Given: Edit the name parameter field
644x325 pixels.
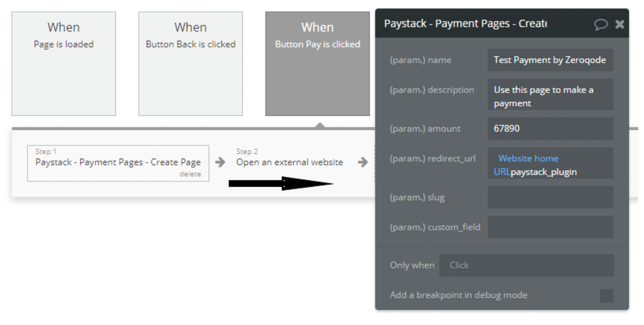Looking at the screenshot, I should [550, 60].
